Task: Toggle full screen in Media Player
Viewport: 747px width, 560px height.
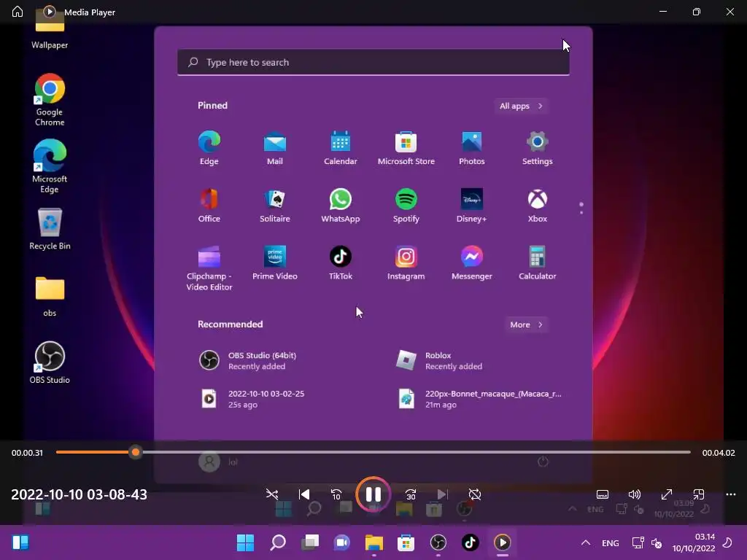Action: [x=667, y=494]
